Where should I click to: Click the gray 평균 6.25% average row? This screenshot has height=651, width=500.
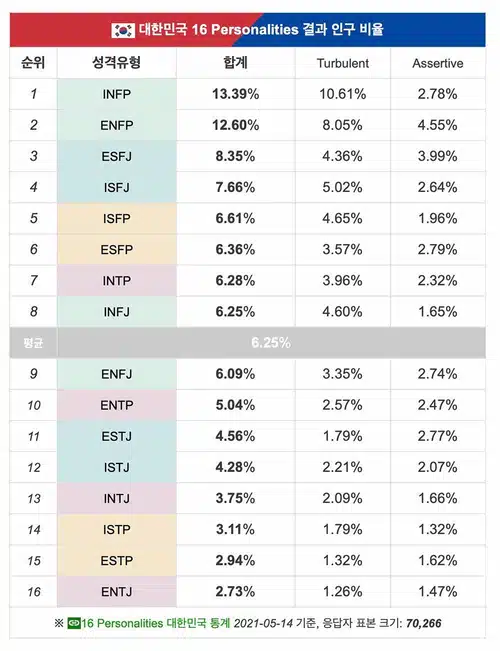pos(248,343)
